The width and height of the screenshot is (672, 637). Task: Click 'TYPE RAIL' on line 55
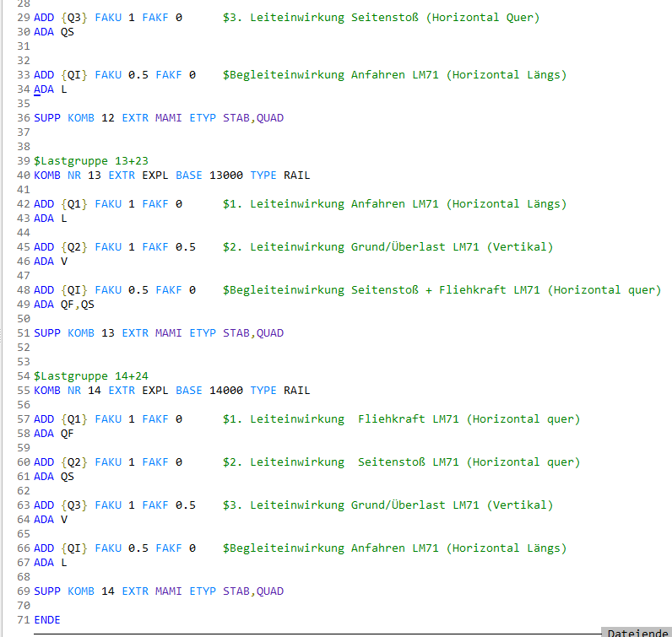pyautogui.click(x=279, y=391)
